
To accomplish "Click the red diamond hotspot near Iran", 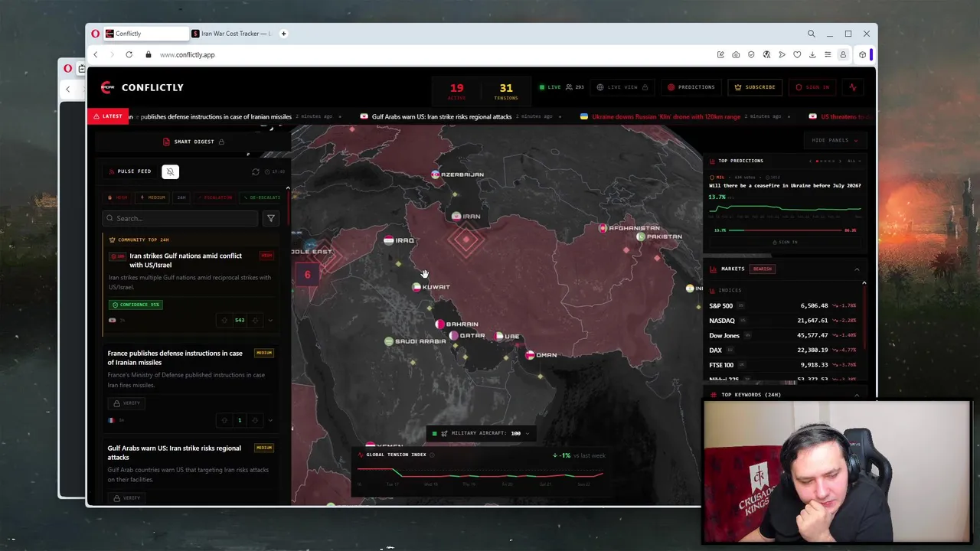I will (465, 240).
